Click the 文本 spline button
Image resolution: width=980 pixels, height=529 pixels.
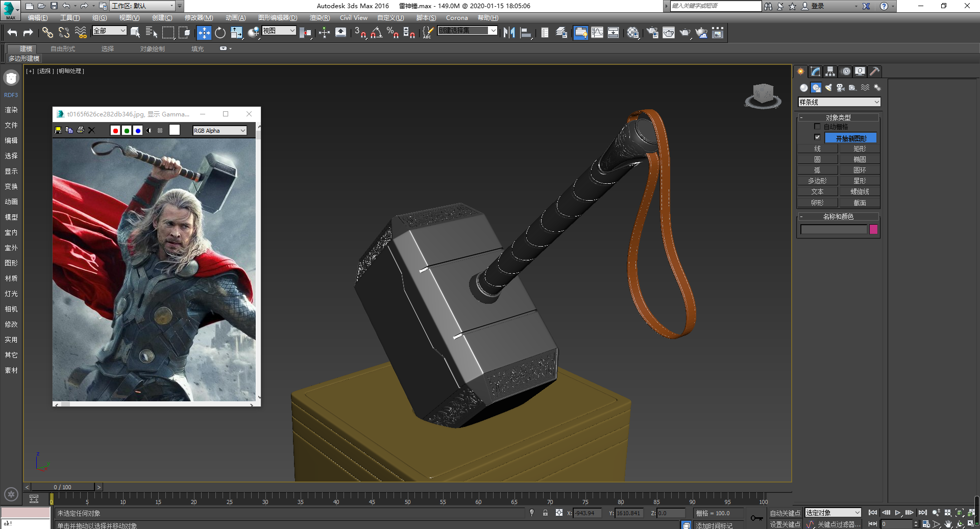coord(817,191)
